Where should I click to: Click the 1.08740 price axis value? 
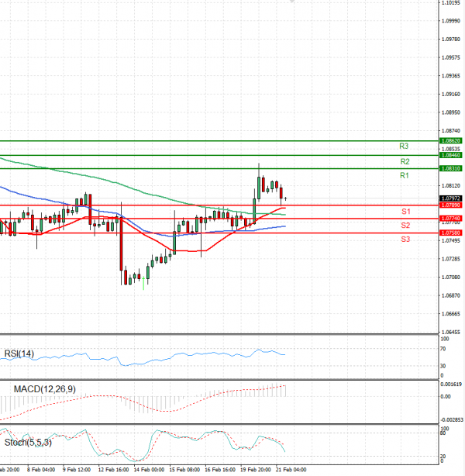click(451, 130)
